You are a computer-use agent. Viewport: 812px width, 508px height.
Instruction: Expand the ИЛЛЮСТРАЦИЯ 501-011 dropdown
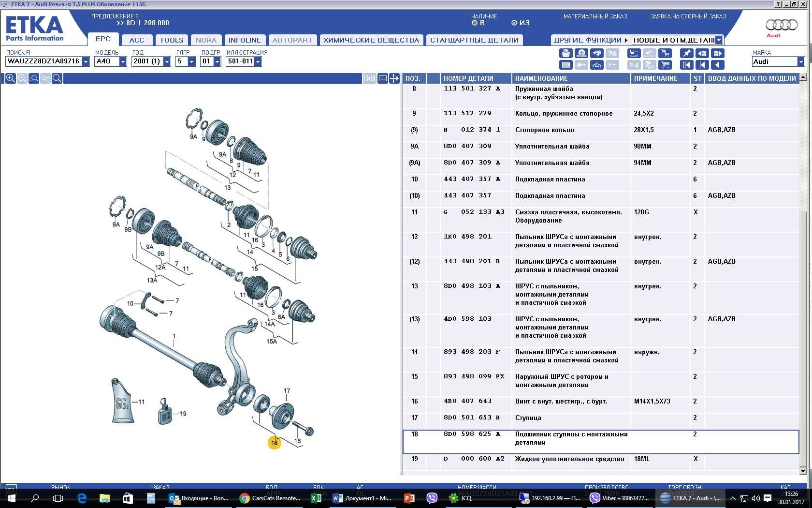click(x=258, y=61)
